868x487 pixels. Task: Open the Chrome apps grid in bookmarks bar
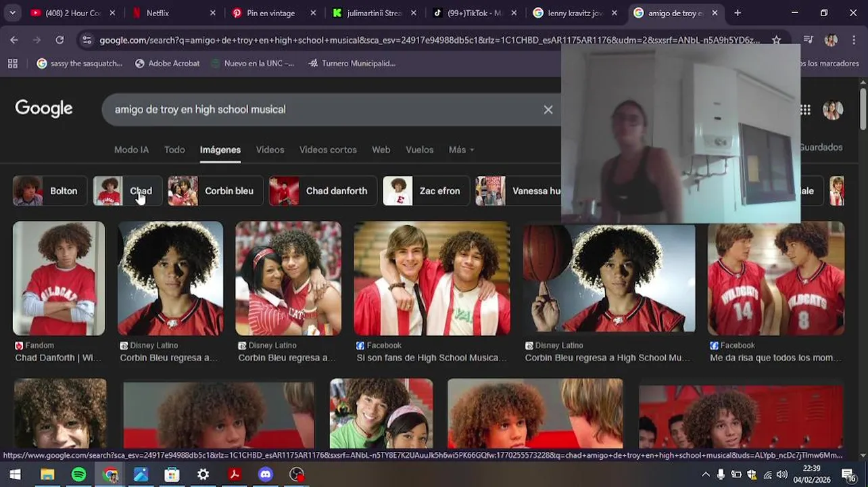(x=12, y=63)
